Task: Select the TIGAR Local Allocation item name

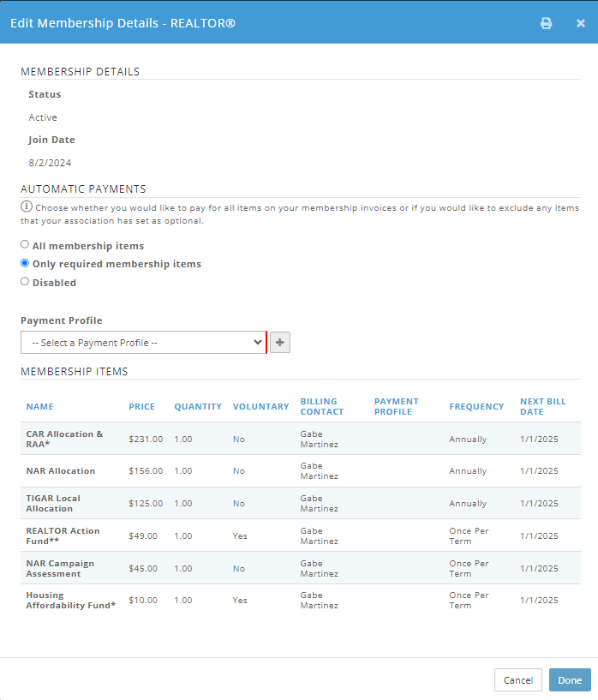Action: pyautogui.click(x=53, y=504)
